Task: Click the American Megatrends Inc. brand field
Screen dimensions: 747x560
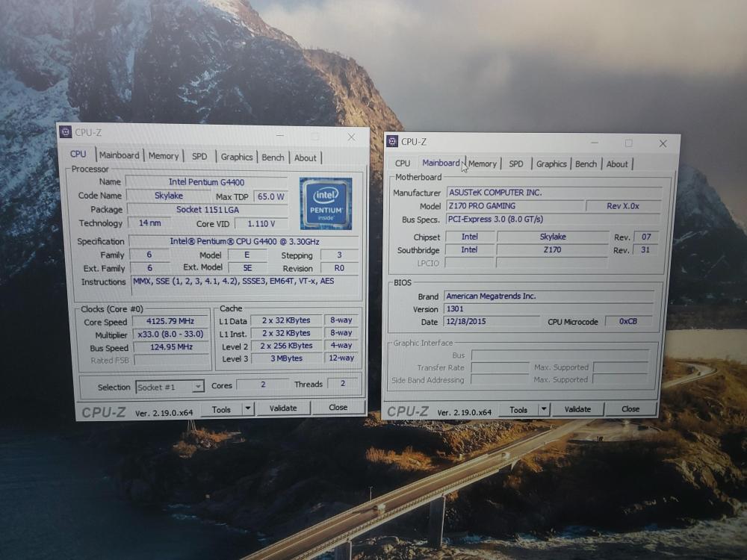Action: click(549, 296)
